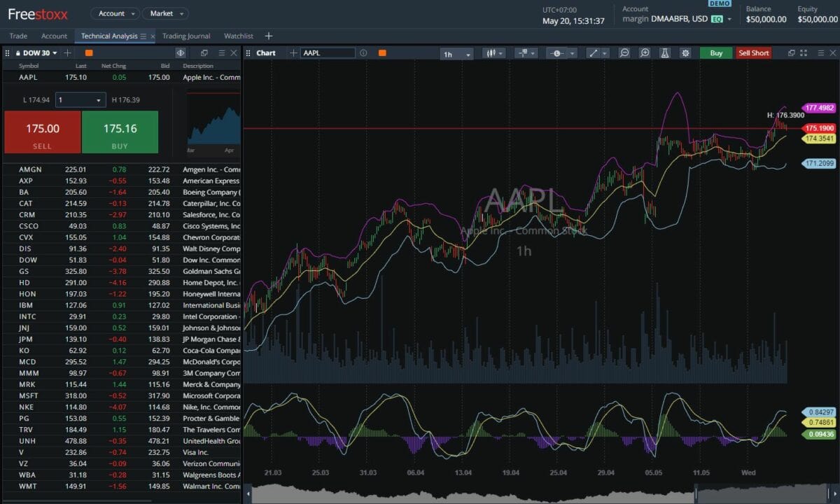Click the green Buy button

pos(715,52)
